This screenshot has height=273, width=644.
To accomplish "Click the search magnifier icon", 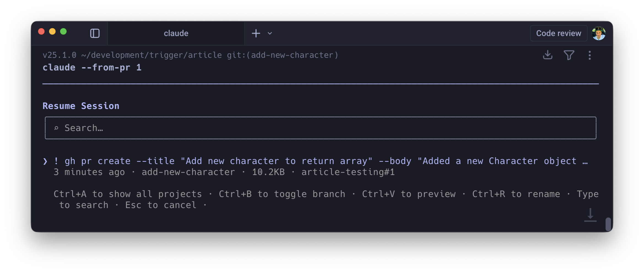I will coord(56,128).
